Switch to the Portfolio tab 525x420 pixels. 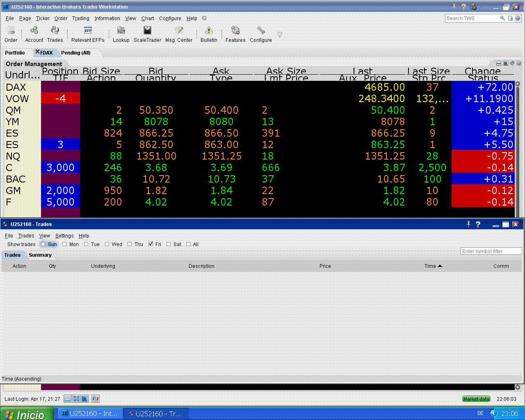click(x=15, y=52)
